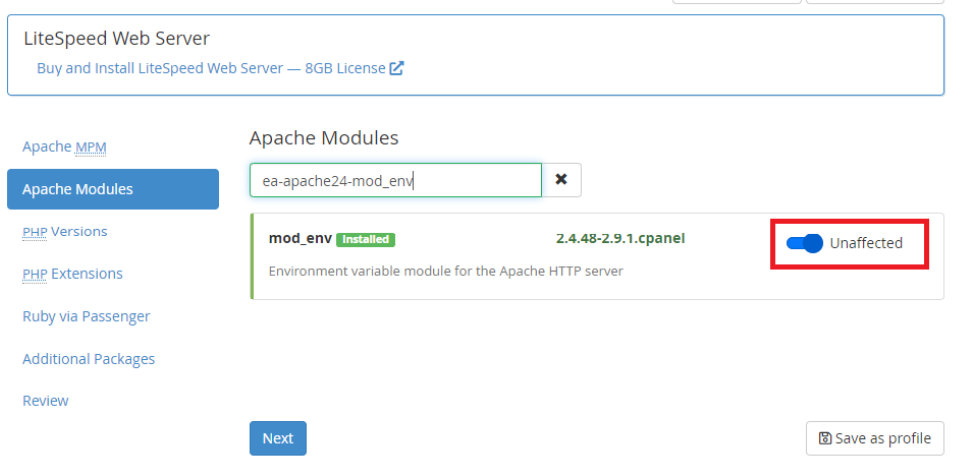Click Save as profile button

(875, 439)
